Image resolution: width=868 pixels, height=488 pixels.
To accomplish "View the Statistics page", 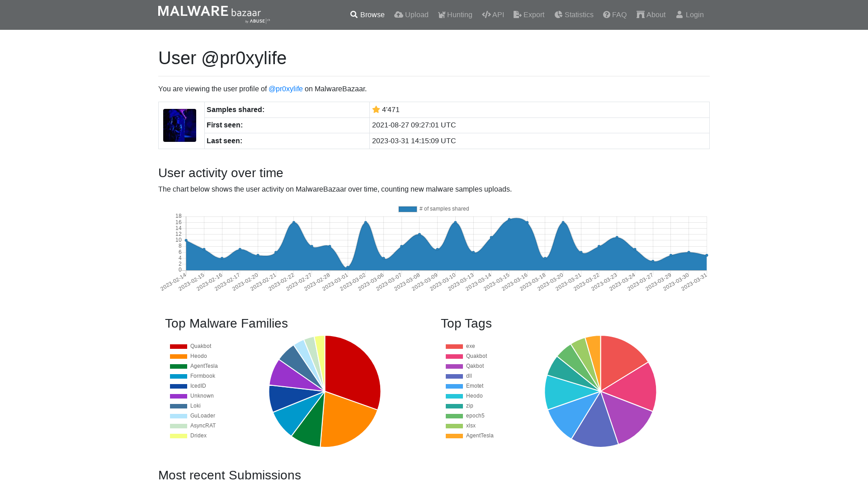I will point(574,15).
